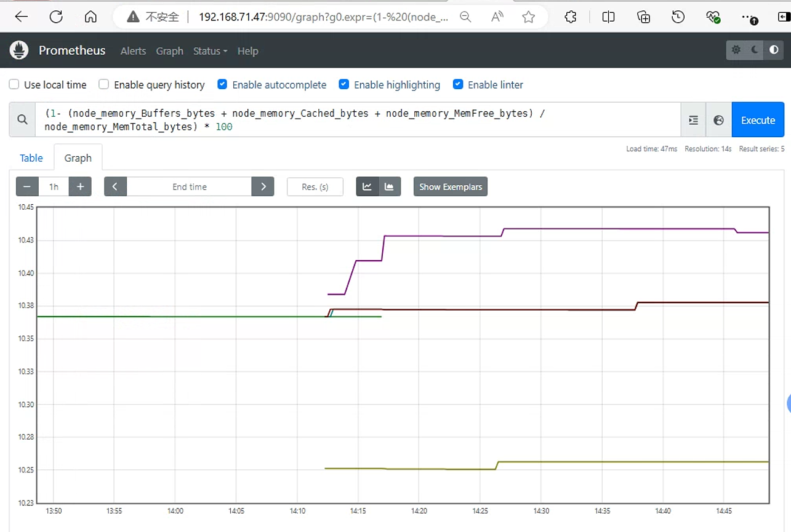Viewport: 791px width, 532px height.
Task: Show stacked graph icon
Action: click(390, 186)
